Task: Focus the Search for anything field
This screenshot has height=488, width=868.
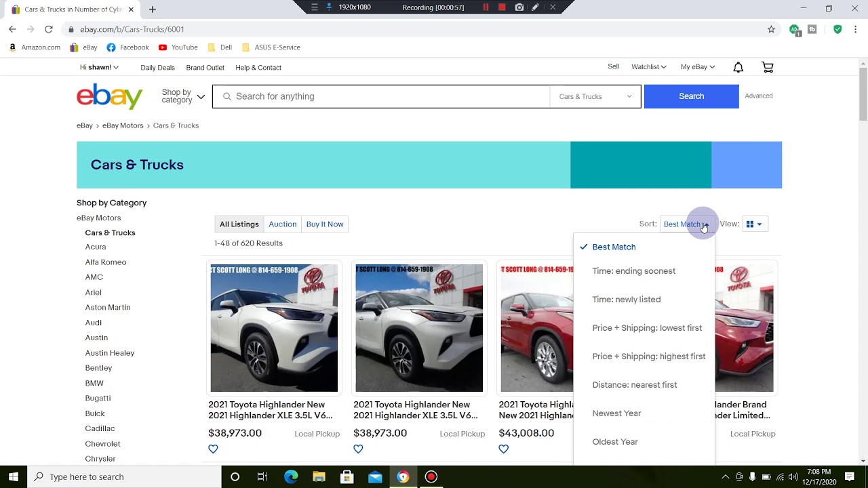Action: click(381, 96)
